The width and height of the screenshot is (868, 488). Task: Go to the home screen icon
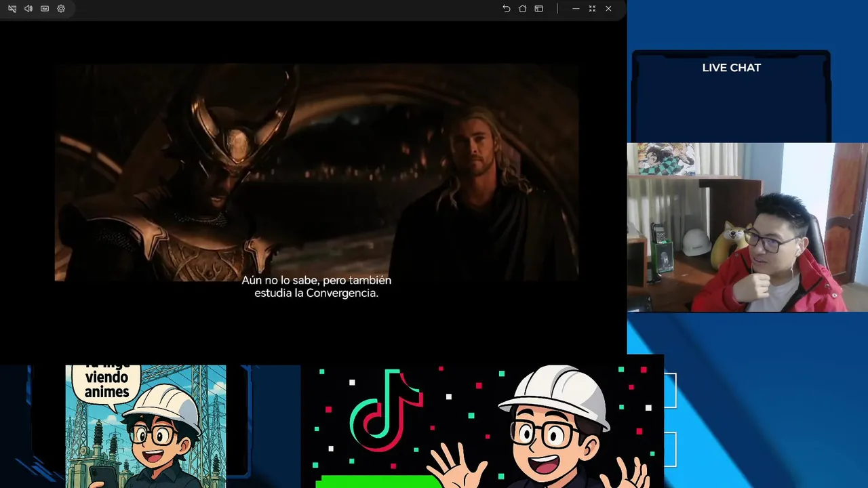(522, 9)
